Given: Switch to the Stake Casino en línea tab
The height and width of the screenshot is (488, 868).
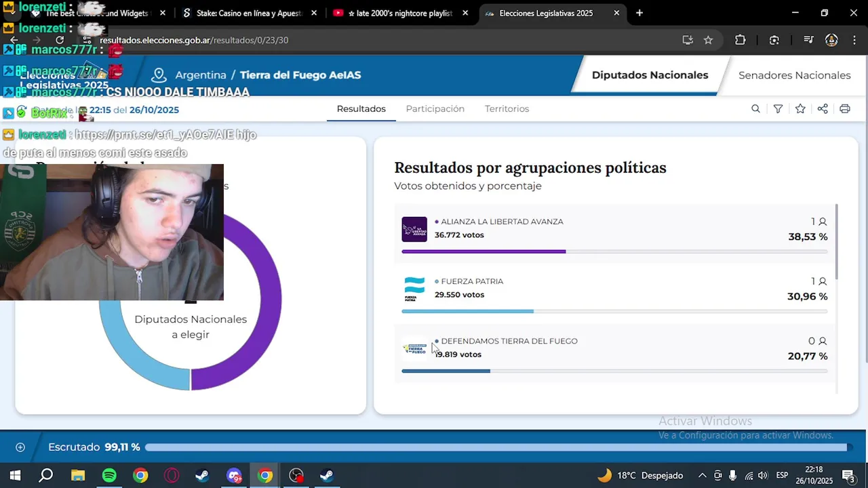Looking at the screenshot, I should (249, 13).
